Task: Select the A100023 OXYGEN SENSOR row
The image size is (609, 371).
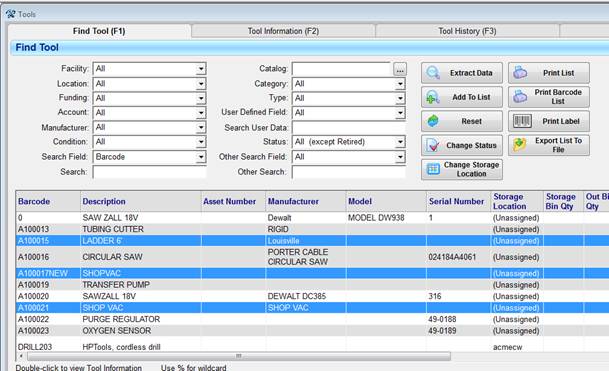Action: (x=312, y=331)
